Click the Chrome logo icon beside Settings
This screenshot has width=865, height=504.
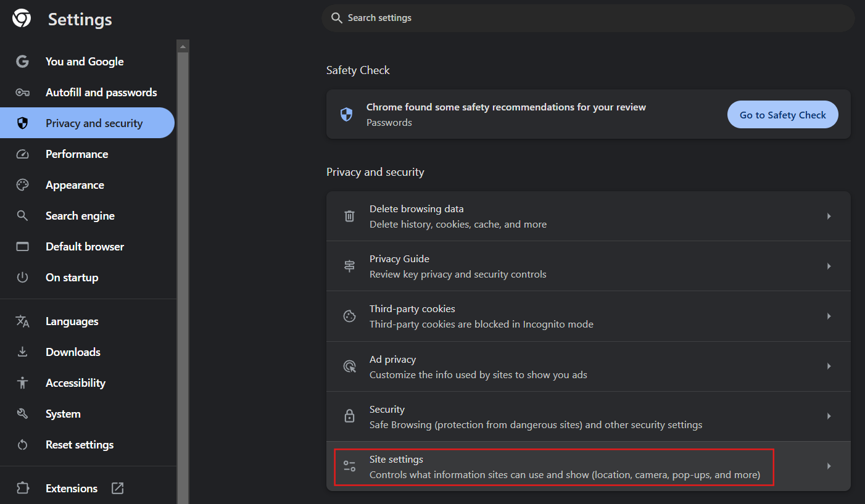coord(22,19)
